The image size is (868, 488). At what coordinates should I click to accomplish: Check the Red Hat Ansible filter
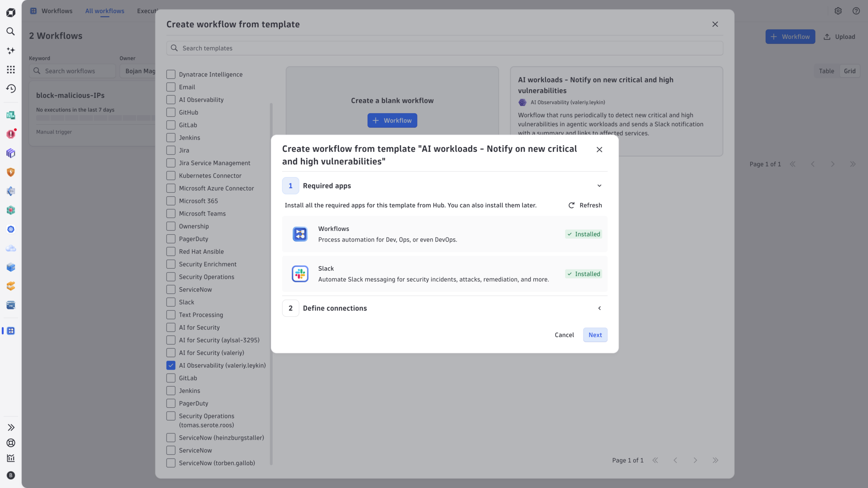pos(171,251)
